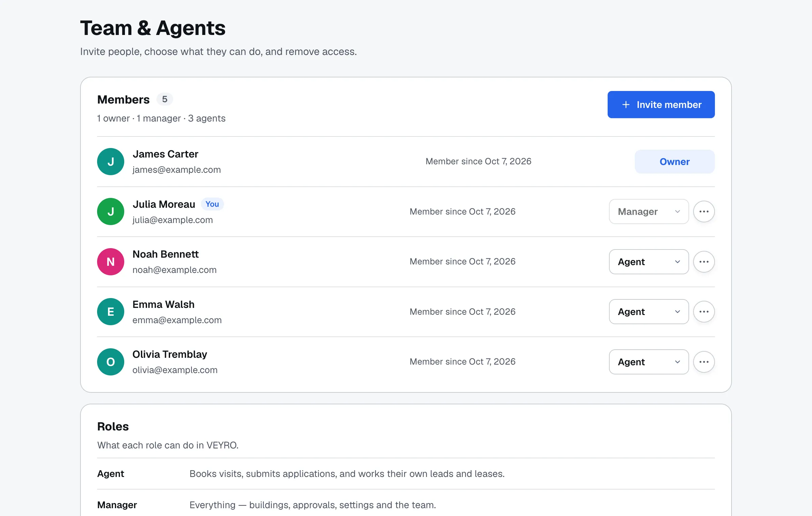Viewport: 812px width, 516px height.
Task: Click Noah Bennett's pink avatar
Action: coord(111,262)
